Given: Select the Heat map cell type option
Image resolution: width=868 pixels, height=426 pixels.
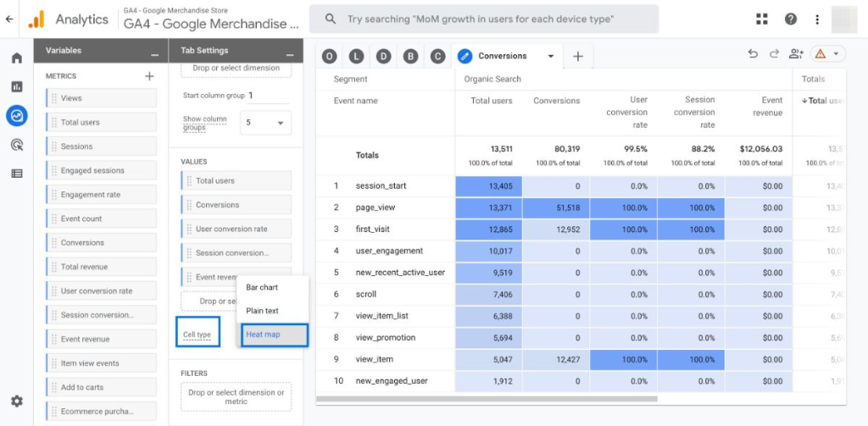Looking at the screenshot, I should click(273, 335).
